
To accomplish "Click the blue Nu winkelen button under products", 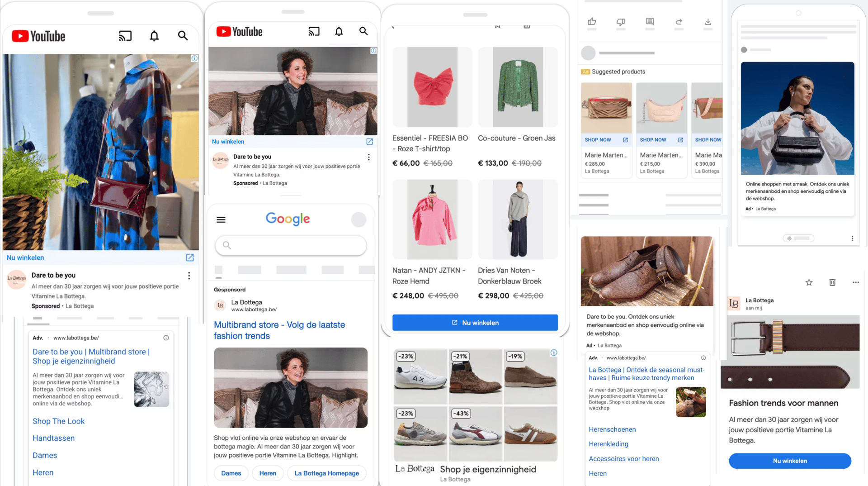I will [475, 323].
